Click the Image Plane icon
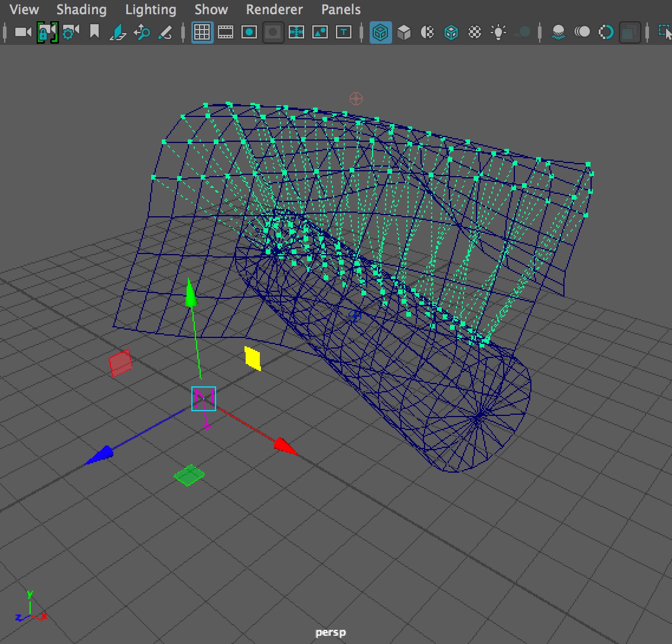Image resolution: width=672 pixels, height=644 pixels. tap(118, 32)
